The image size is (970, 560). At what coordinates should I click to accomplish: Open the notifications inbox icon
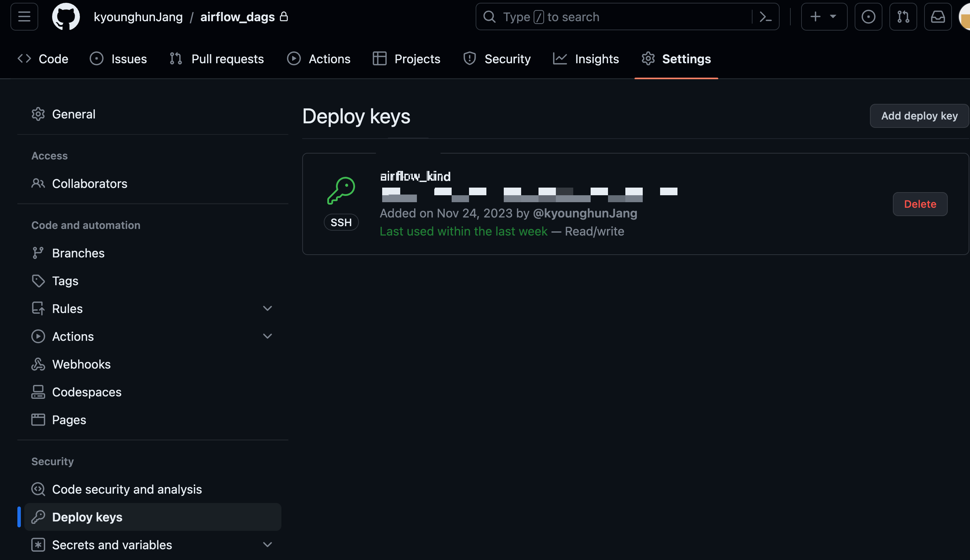tap(938, 17)
